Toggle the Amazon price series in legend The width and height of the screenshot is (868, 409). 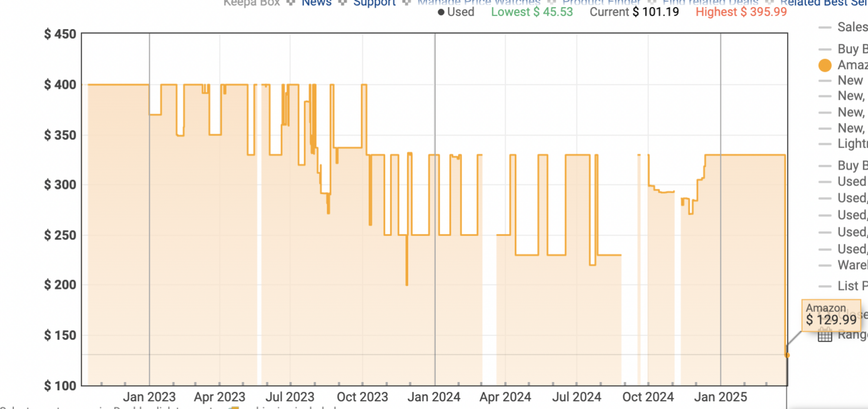(x=843, y=65)
